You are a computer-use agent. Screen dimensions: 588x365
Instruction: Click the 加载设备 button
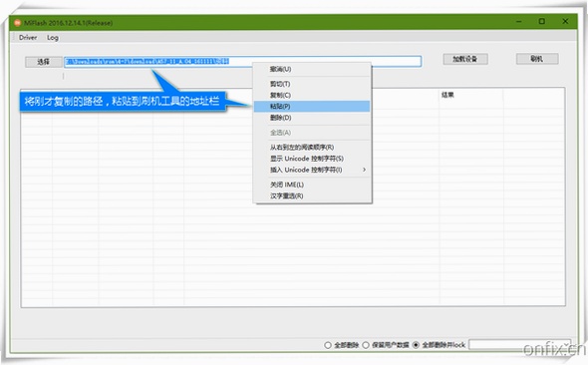click(465, 59)
